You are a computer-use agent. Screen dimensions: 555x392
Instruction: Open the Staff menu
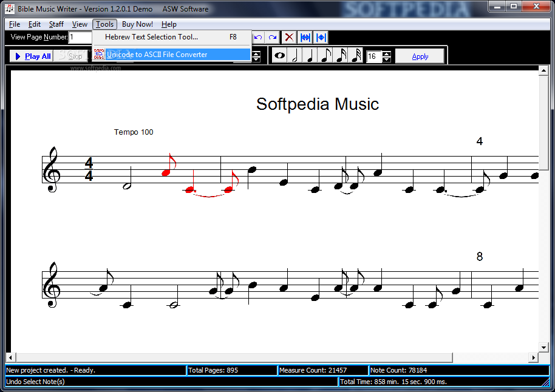tap(56, 24)
